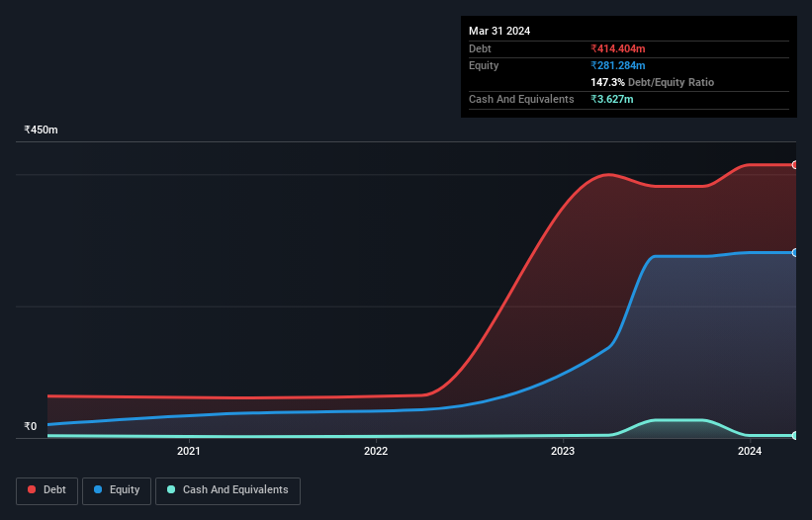
Task: Select the Equity endpoint marker on chart
Action: (795, 252)
